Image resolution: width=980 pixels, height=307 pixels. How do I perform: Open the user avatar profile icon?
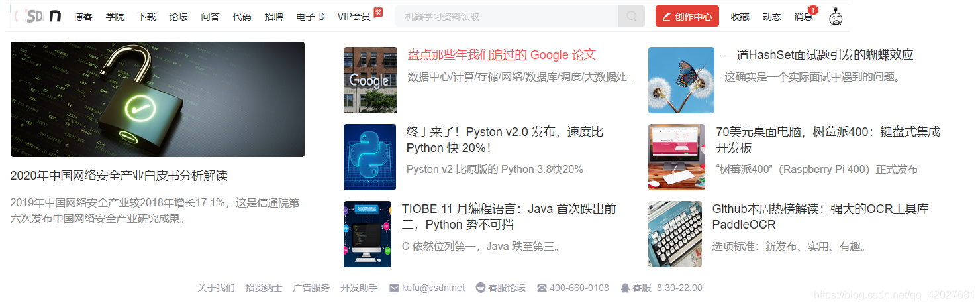[x=836, y=17]
